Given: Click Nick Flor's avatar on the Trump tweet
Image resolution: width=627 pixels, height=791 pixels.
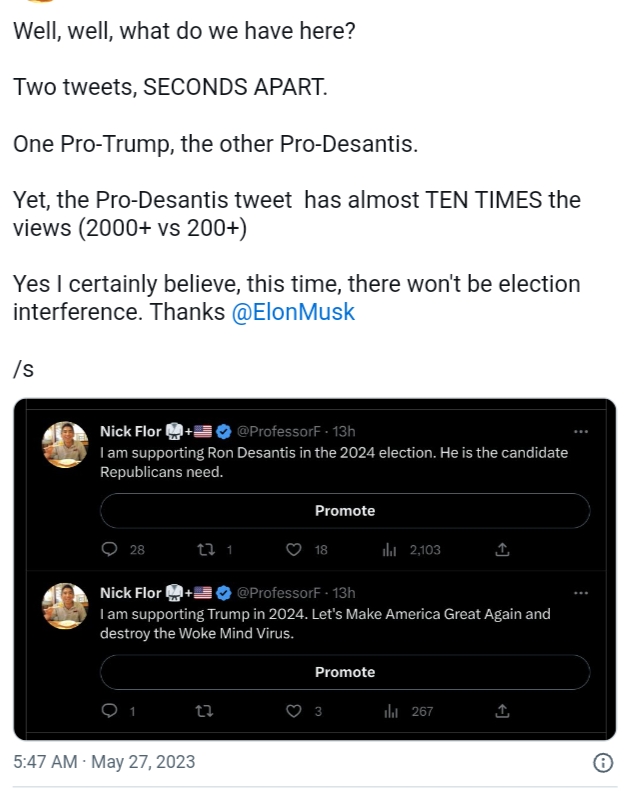Looking at the screenshot, I should point(65,606).
